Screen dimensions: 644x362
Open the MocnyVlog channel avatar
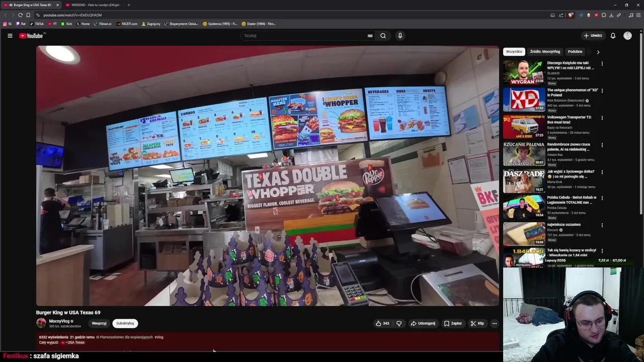pyautogui.click(x=41, y=323)
